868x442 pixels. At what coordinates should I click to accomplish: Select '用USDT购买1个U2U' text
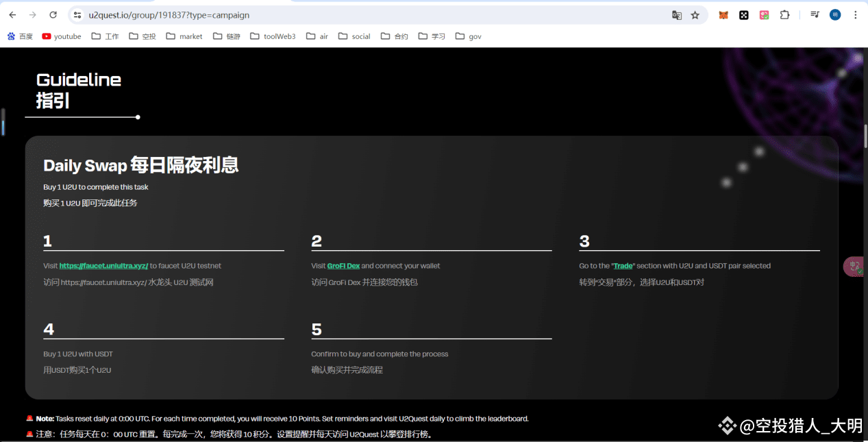(77, 370)
